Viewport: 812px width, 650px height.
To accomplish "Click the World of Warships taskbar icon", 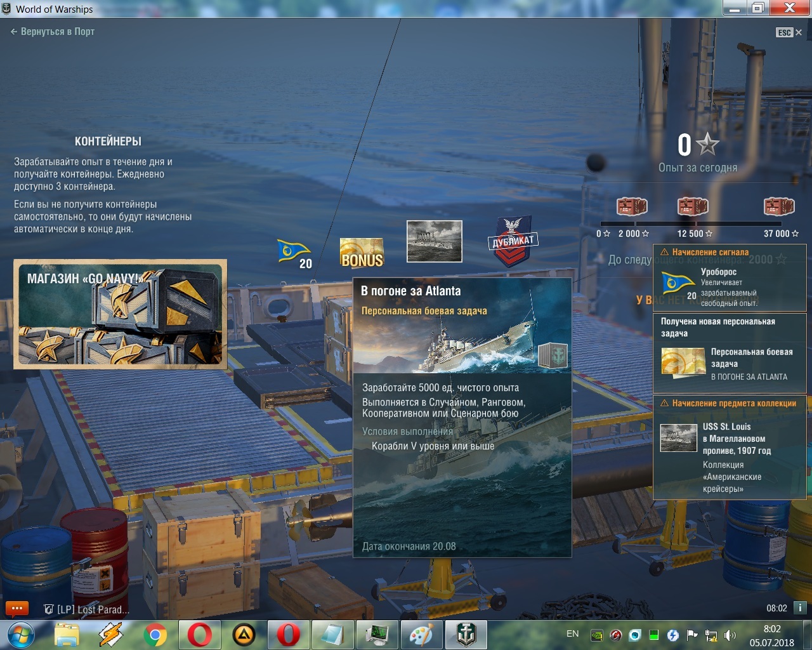I will pyautogui.click(x=467, y=635).
